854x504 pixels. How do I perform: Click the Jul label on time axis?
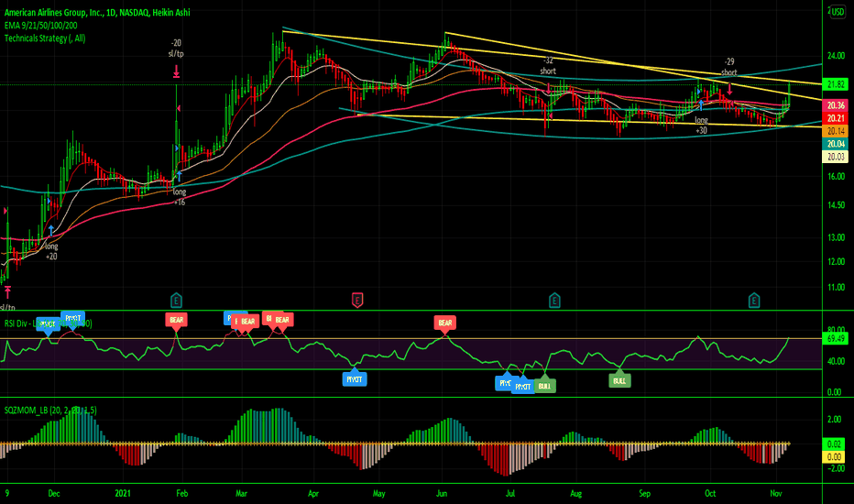click(510, 494)
